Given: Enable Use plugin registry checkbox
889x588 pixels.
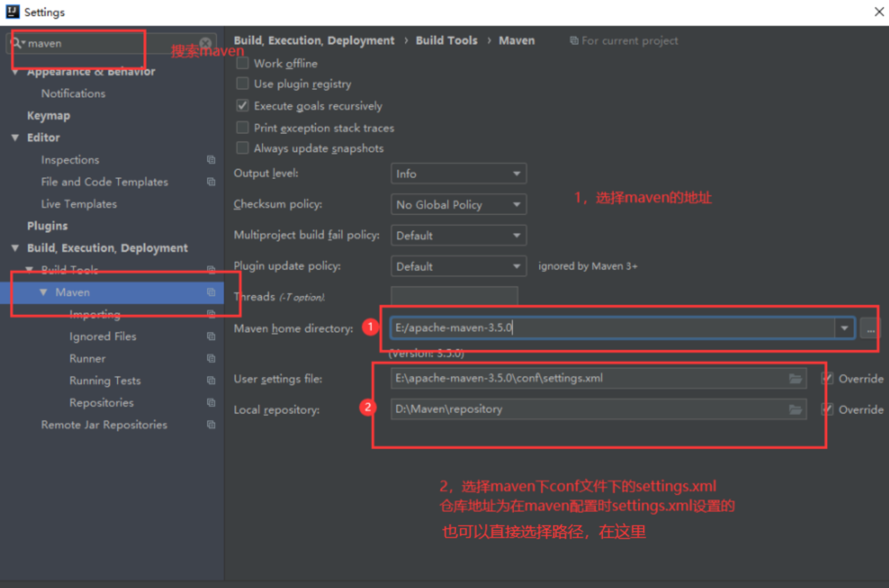Looking at the screenshot, I should [242, 84].
